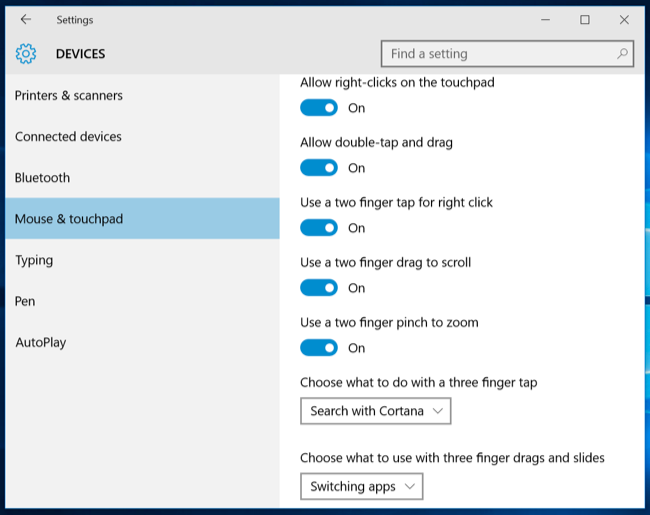Expand the three finger drags and slides dropdown
Viewport: 650px width, 515px height.
pos(362,487)
